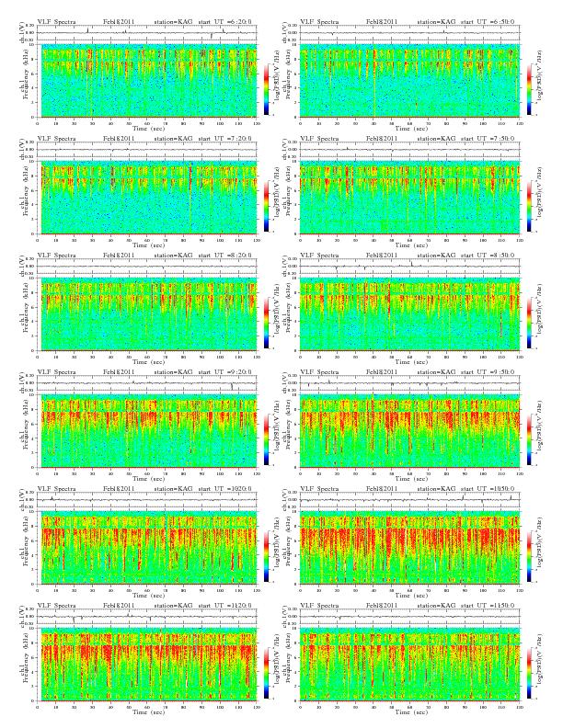
Task: Click the 'start UT =7:20:0' title text
Action: coord(224,139)
